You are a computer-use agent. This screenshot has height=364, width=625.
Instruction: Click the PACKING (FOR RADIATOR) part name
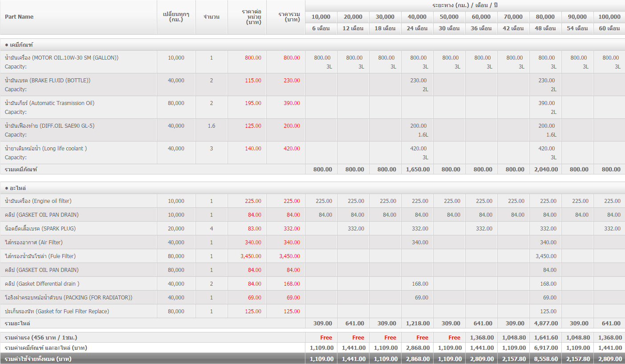[x=69, y=298]
